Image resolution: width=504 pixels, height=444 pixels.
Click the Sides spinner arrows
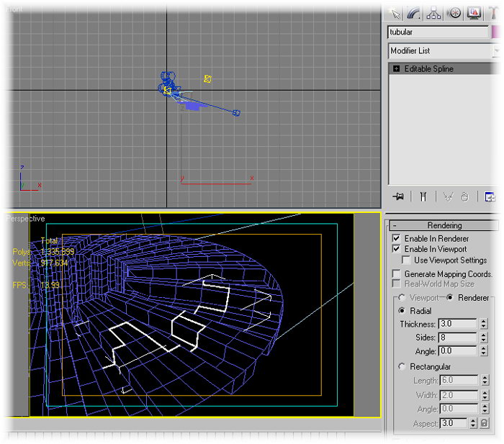point(483,337)
